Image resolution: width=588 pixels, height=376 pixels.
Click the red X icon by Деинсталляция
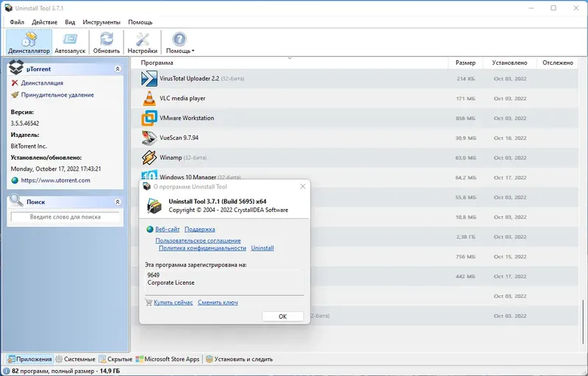(x=15, y=83)
